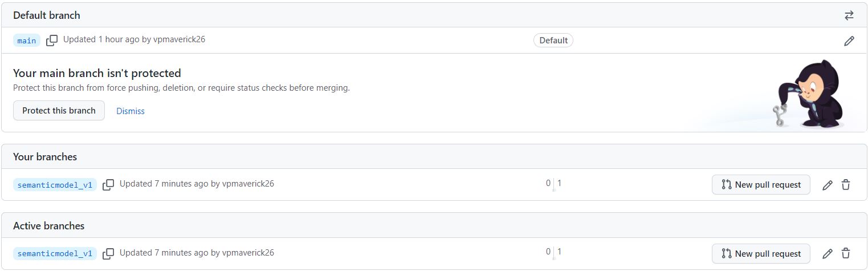Open the main branch link

[x=27, y=41]
